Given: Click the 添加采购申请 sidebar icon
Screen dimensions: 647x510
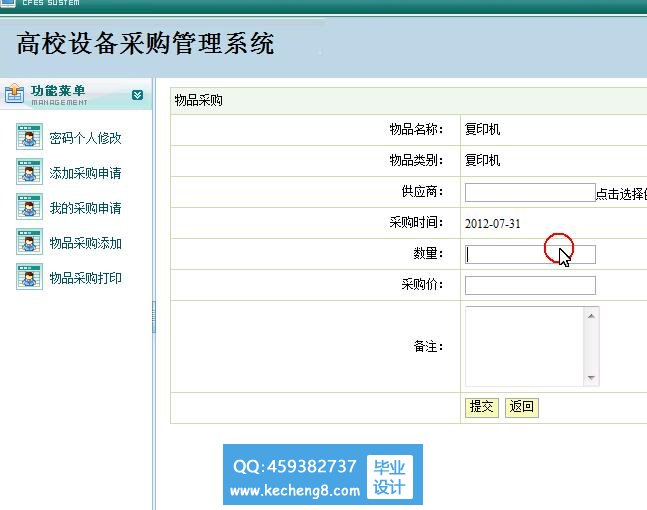Looking at the screenshot, I should [x=29, y=172].
